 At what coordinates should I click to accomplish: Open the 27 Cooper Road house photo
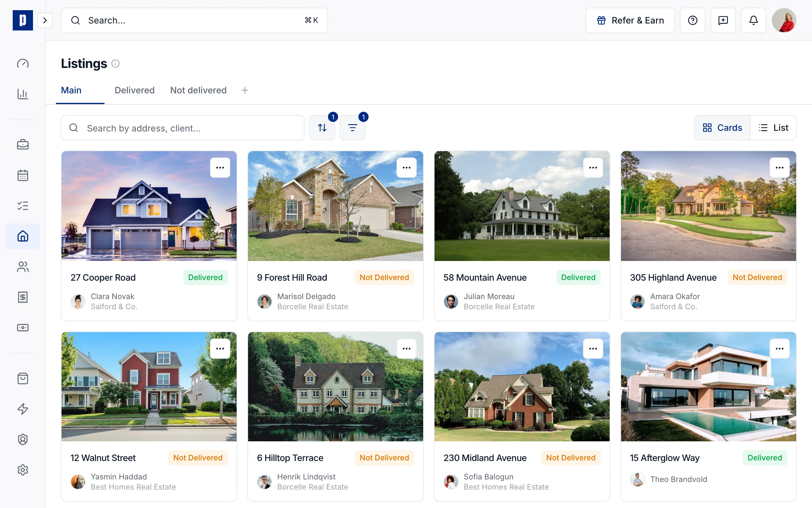(x=149, y=206)
